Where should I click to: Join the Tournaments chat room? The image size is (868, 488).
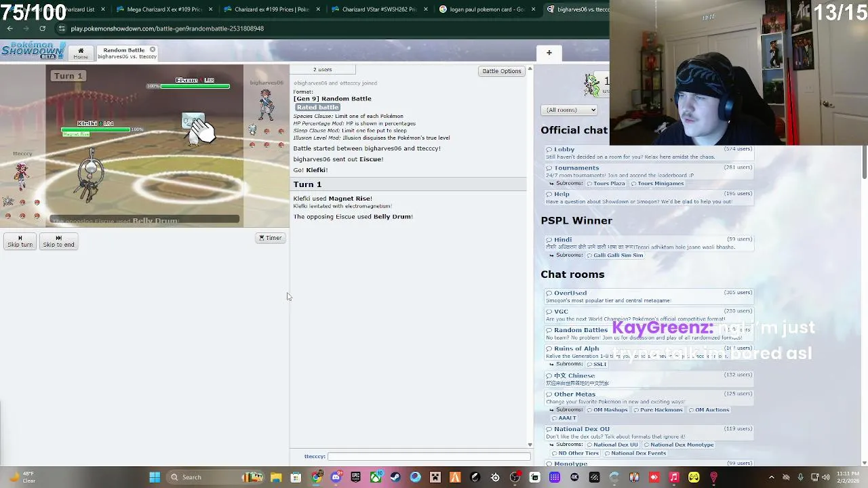(650, 171)
